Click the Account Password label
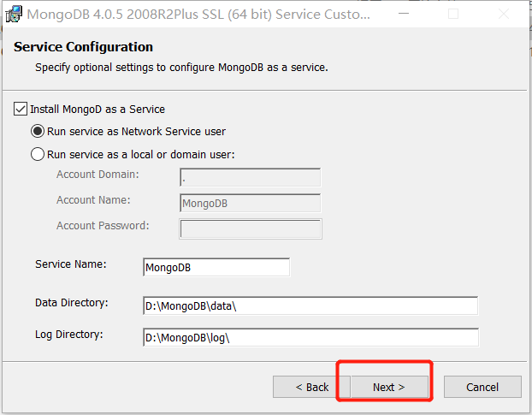The image size is (532, 415). tap(103, 226)
